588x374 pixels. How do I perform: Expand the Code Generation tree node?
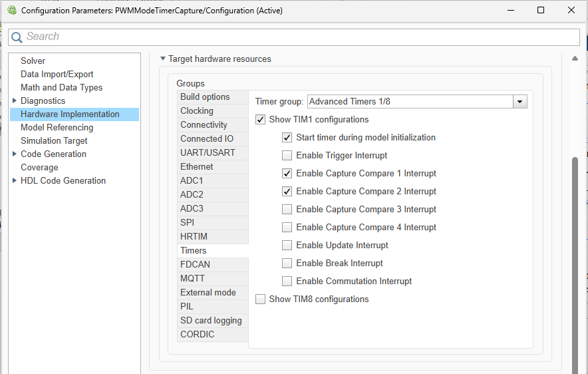click(14, 154)
